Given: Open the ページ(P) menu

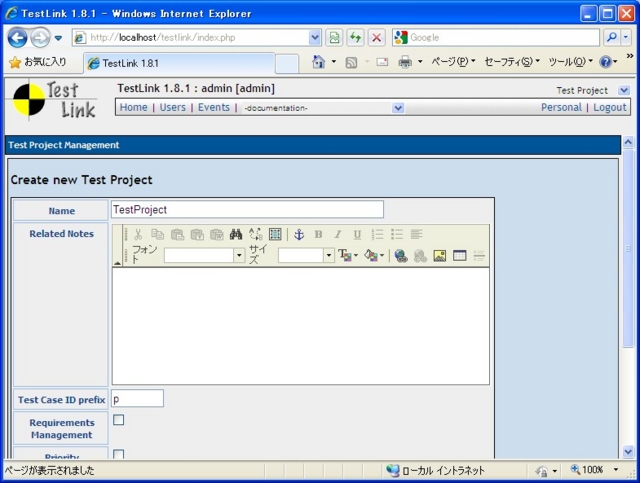Looking at the screenshot, I should [x=453, y=62].
